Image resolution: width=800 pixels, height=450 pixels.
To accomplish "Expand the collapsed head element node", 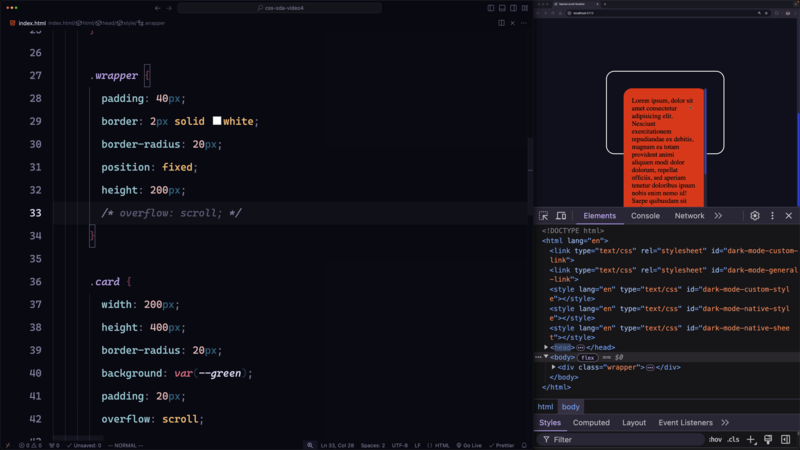I will point(546,347).
